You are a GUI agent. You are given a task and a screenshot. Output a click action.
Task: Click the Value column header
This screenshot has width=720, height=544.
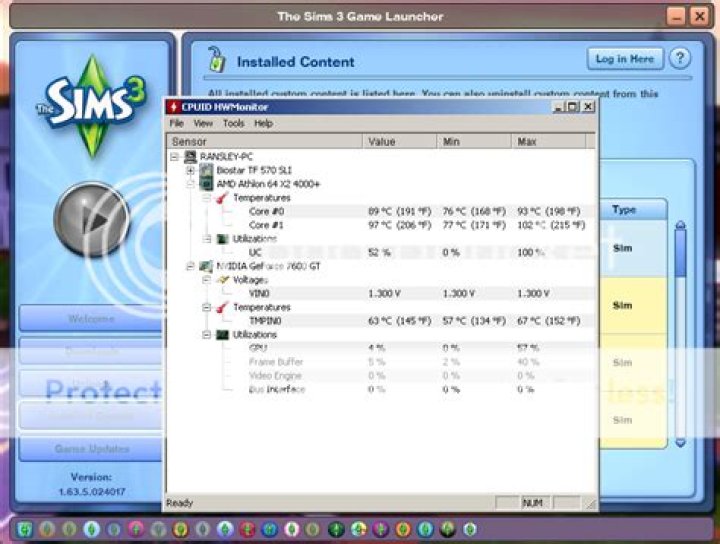click(382, 142)
